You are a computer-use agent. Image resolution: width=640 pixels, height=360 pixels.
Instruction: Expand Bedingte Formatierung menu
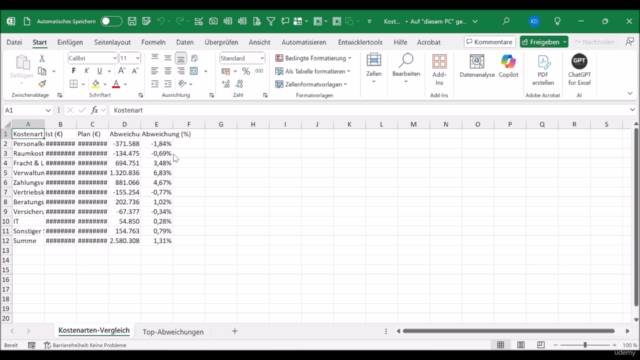click(x=313, y=58)
